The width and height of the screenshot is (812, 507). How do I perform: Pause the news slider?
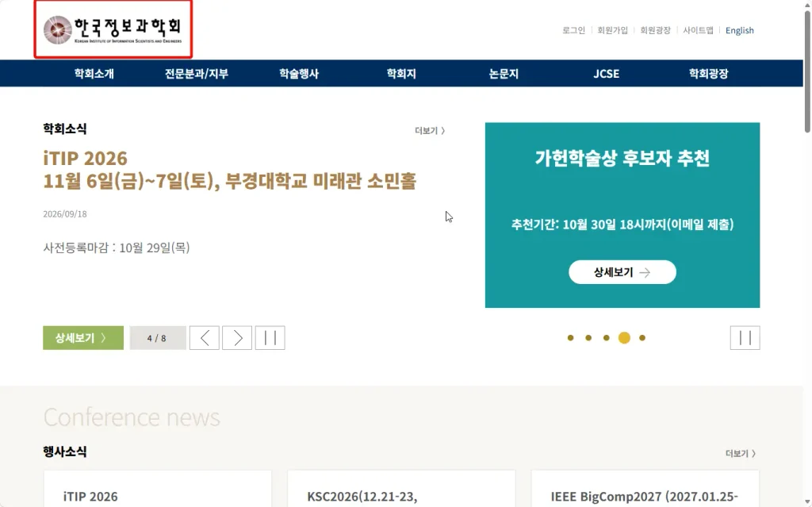[270, 338]
